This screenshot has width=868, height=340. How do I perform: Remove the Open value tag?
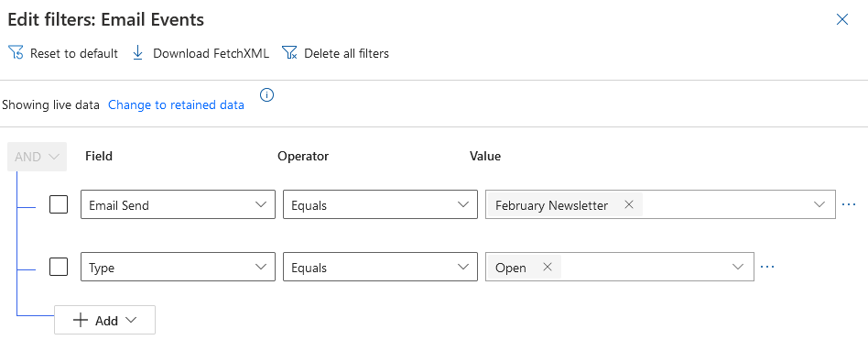pos(548,267)
